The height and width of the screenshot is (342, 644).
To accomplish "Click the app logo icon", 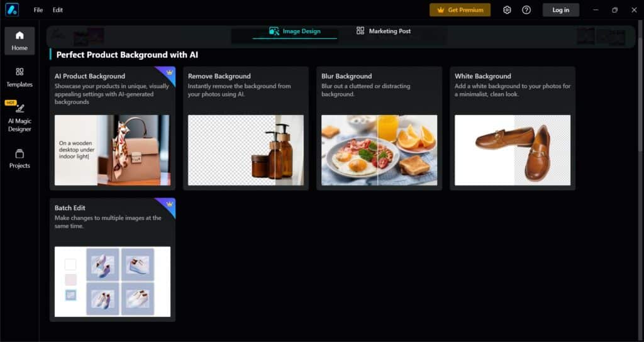I will pyautogui.click(x=12, y=10).
